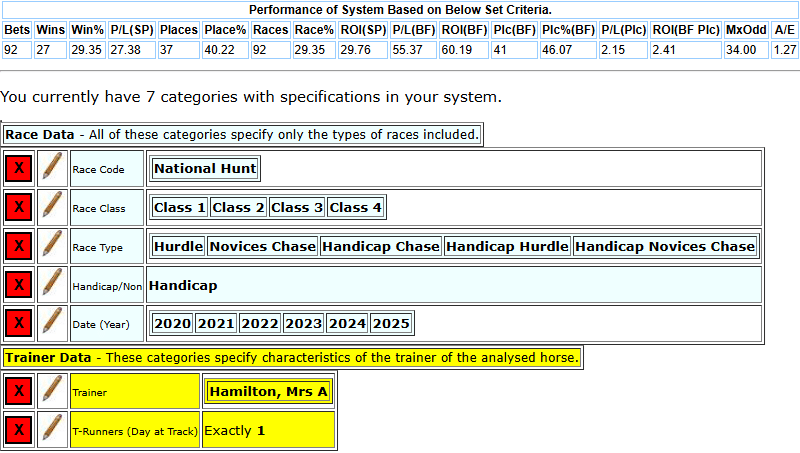
Task: Click the Plc%(BF) column header
Action: coord(568,30)
